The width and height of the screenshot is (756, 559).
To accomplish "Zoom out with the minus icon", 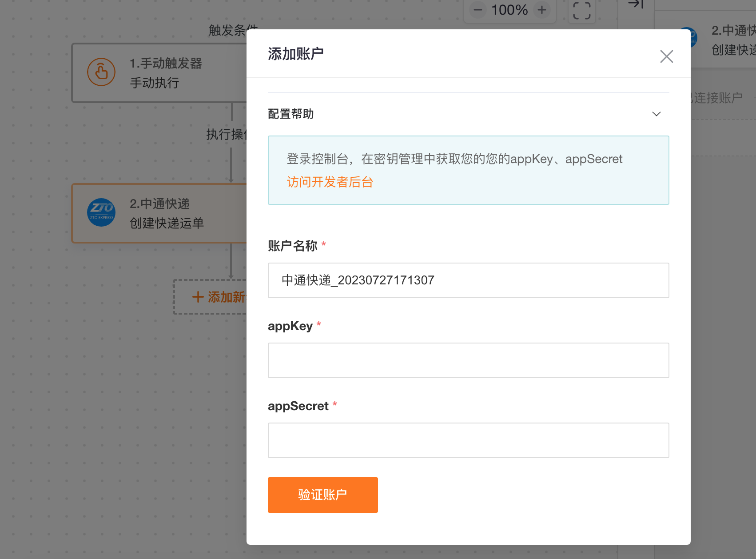I will click(x=478, y=10).
